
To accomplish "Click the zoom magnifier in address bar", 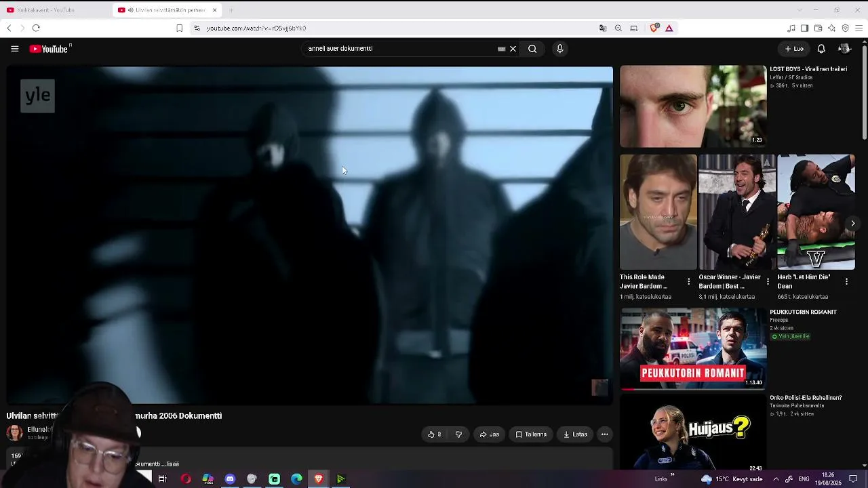I will [618, 28].
